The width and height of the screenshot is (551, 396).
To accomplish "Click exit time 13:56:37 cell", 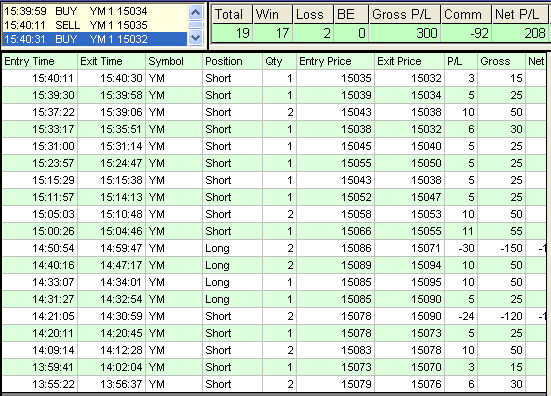I will 111,384.
